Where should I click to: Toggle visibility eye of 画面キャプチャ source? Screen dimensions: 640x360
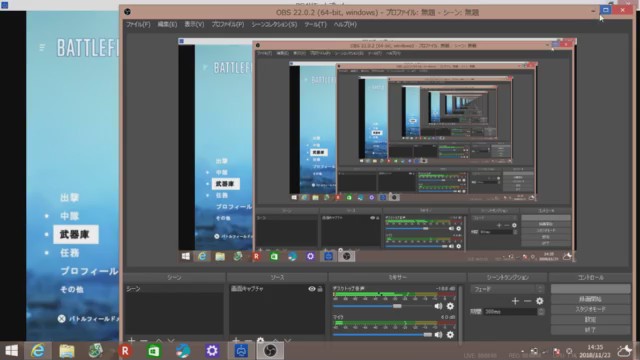pos(312,289)
